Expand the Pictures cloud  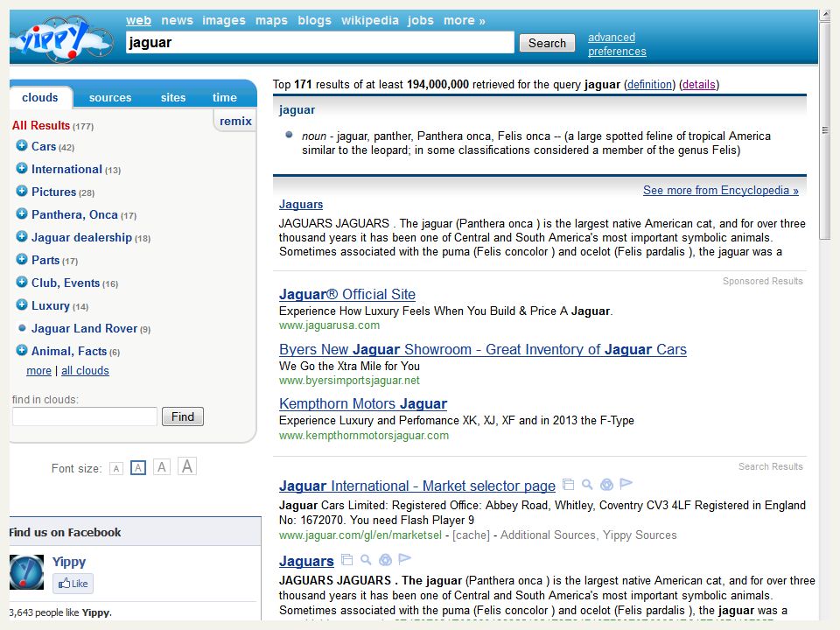[x=22, y=191]
